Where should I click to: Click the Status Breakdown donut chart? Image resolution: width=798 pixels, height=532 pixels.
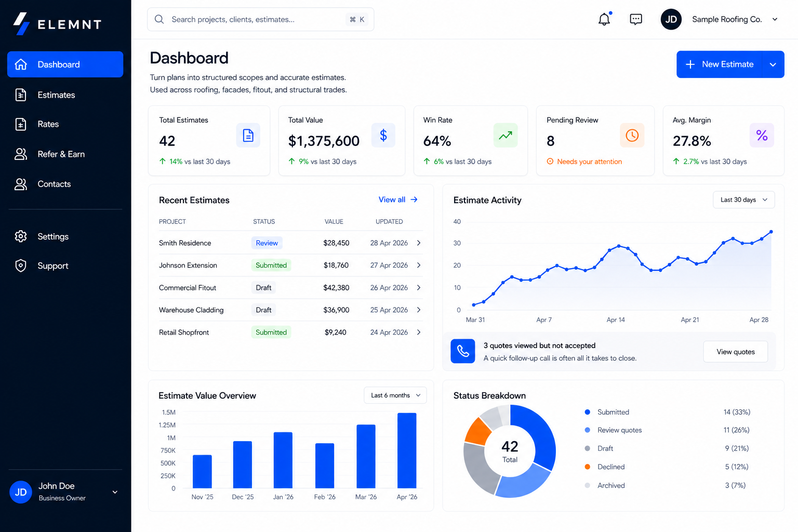click(x=510, y=451)
